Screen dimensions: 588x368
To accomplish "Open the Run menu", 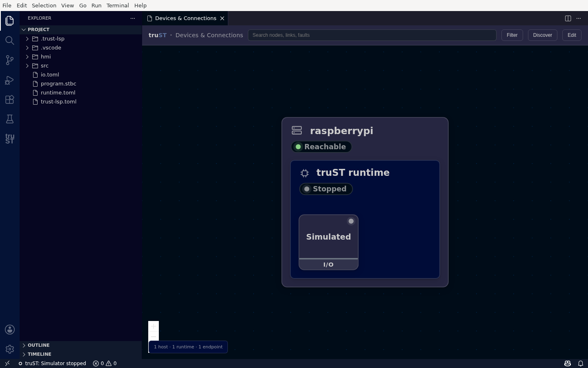I will point(96,5).
